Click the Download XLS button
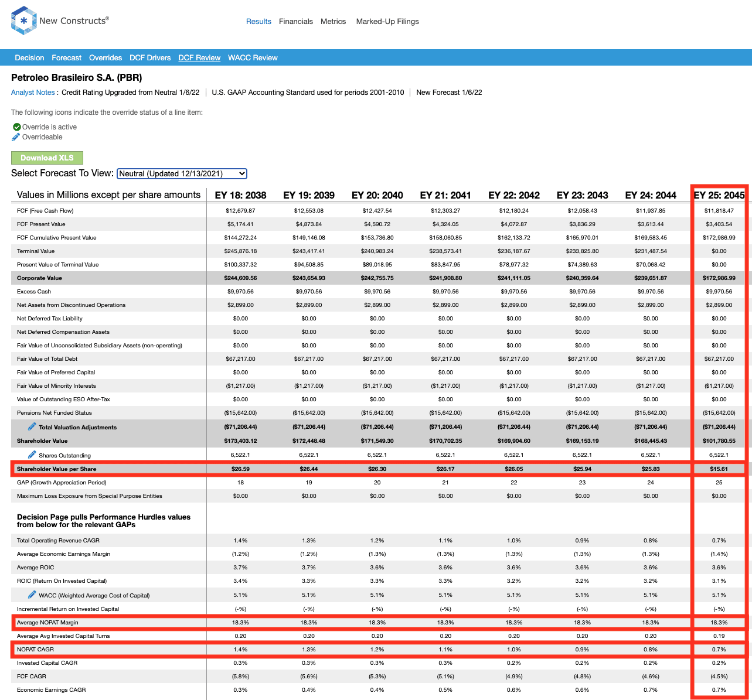Image resolution: width=752 pixels, height=700 pixels. tap(47, 158)
